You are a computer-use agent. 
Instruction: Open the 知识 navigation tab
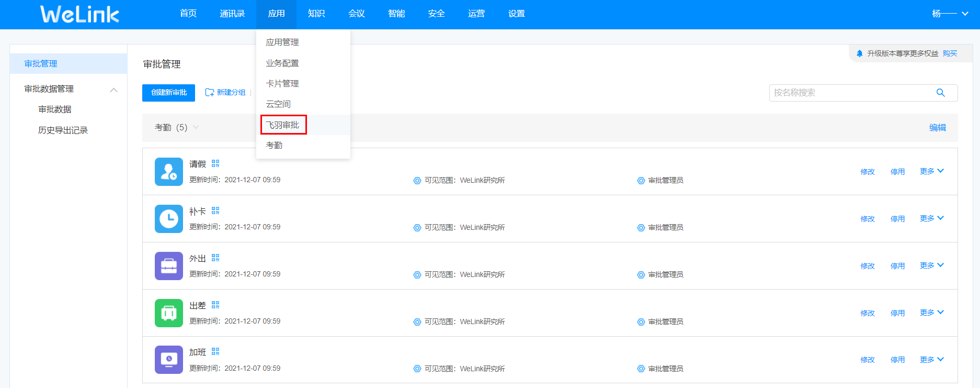(316, 14)
